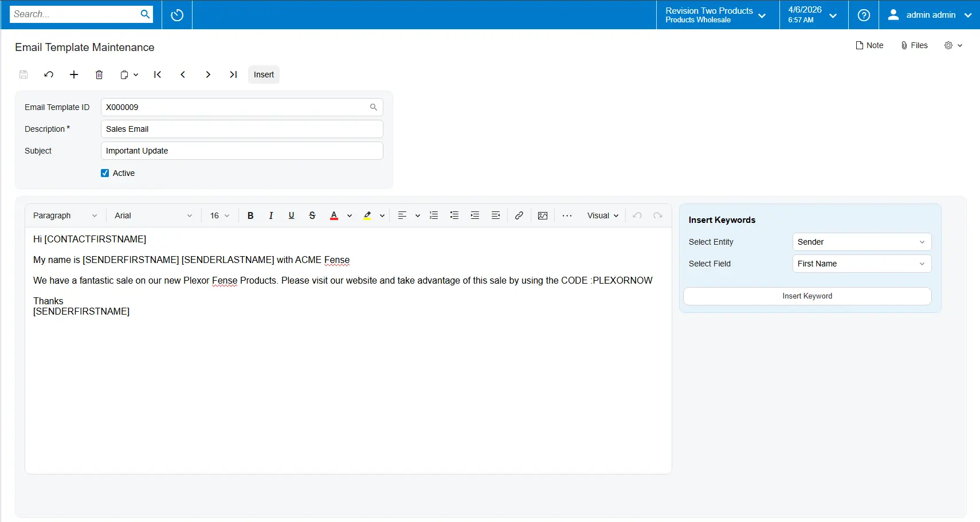980x522 pixels.
Task: Open the highlight color dropdown arrow
Action: [382, 216]
